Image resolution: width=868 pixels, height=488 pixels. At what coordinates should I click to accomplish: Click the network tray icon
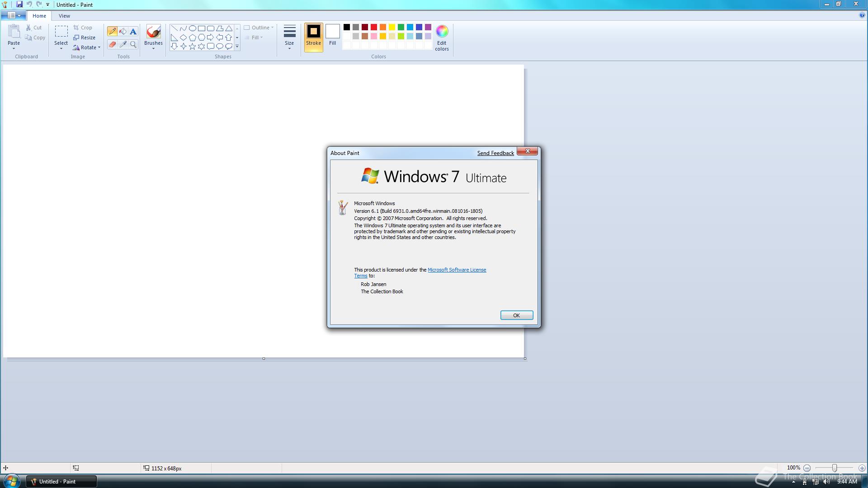pyautogui.click(x=816, y=482)
